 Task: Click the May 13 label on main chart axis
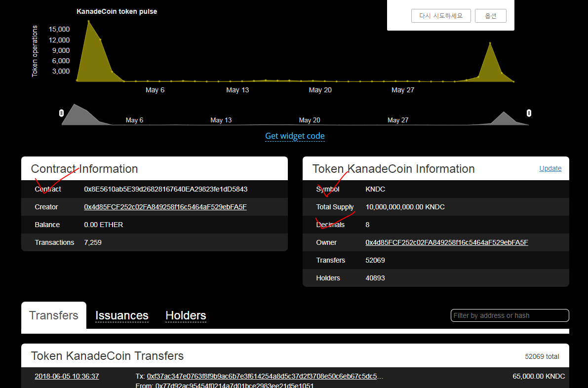[x=237, y=90]
